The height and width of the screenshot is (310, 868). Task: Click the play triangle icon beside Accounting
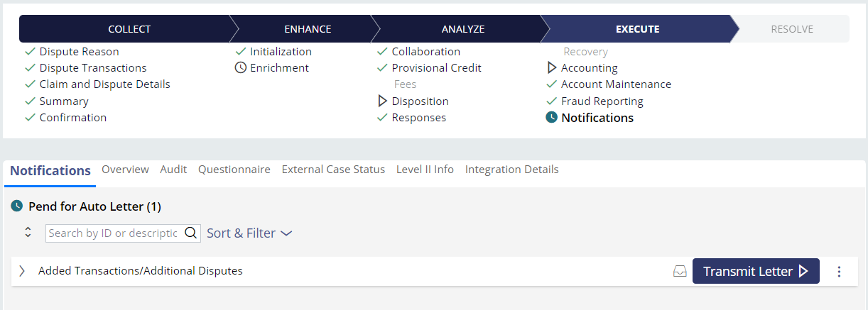click(x=552, y=68)
